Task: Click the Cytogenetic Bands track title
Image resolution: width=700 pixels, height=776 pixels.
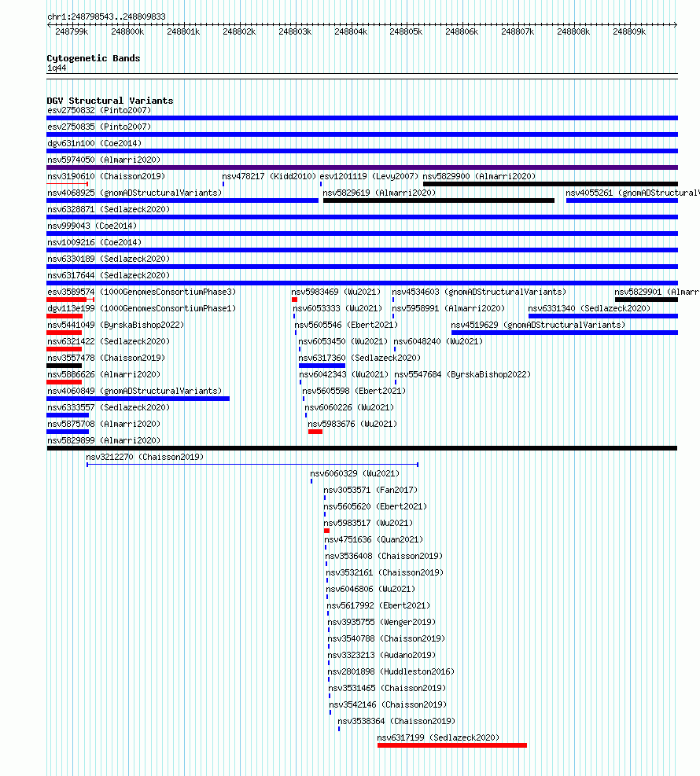Action: (94, 58)
